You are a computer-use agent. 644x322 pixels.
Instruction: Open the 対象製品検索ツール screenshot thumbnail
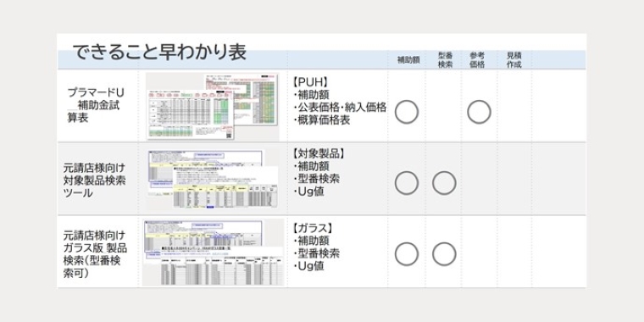tap(213, 180)
